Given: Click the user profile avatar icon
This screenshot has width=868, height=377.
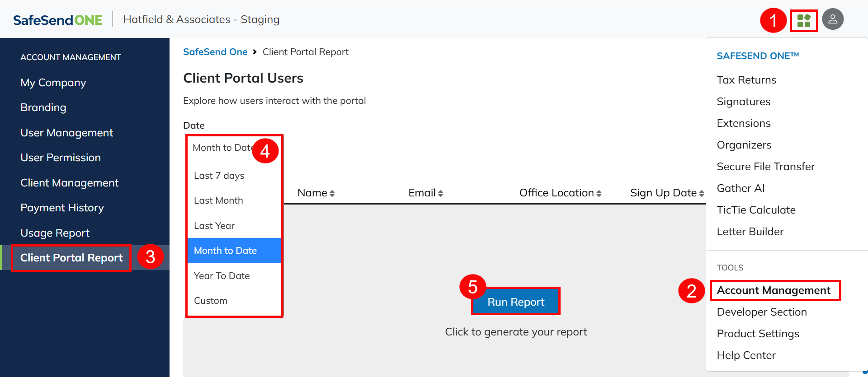Looking at the screenshot, I should [x=832, y=19].
